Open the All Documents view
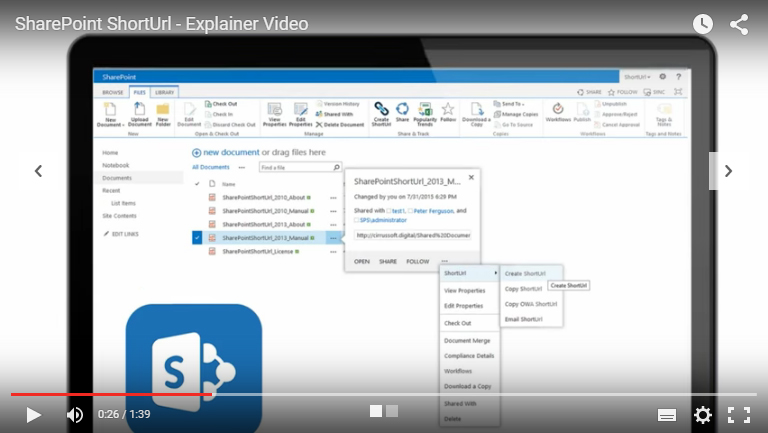The width and height of the screenshot is (768, 433). (x=211, y=167)
